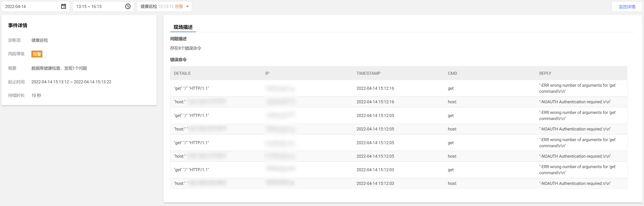Expand the 健康巡检 event dropdown arrow
This screenshot has width=644, height=206.
tap(188, 6)
